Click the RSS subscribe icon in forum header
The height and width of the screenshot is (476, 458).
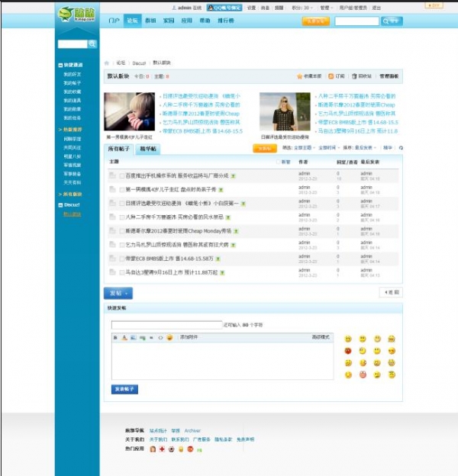point(331,76)
